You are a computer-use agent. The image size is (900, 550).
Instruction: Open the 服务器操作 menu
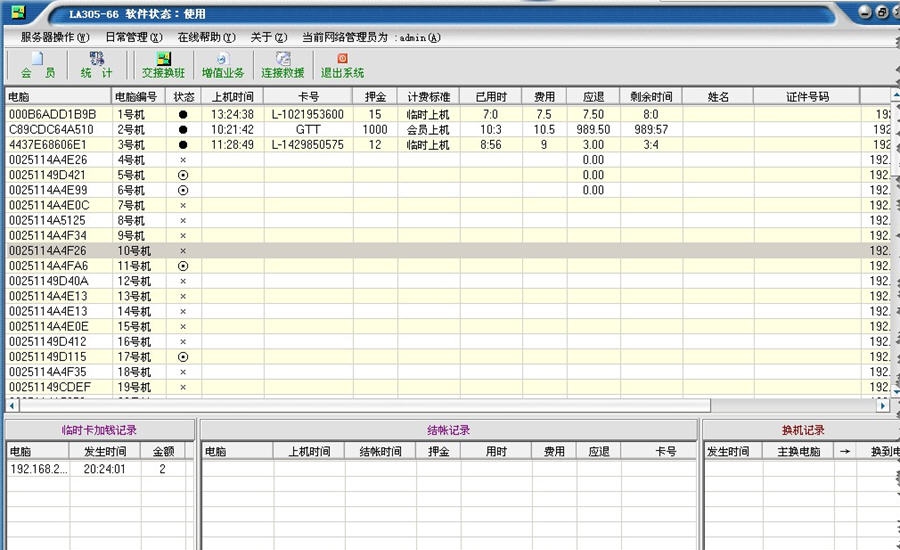[x=55, y=37]
